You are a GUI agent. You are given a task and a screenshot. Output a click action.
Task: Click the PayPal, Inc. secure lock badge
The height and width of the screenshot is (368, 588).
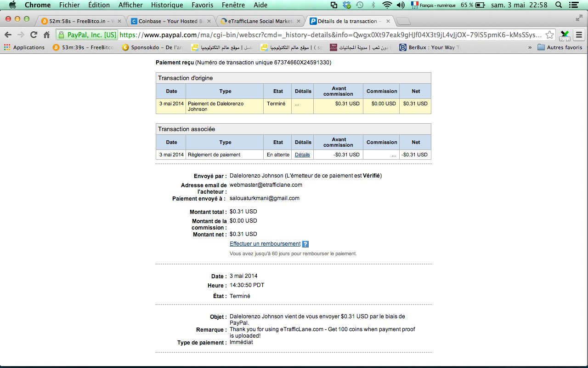point(87,35)
